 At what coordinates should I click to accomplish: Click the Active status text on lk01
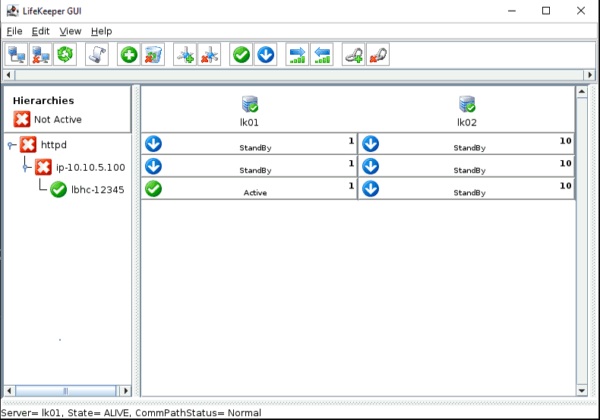(x=255, y=193)
